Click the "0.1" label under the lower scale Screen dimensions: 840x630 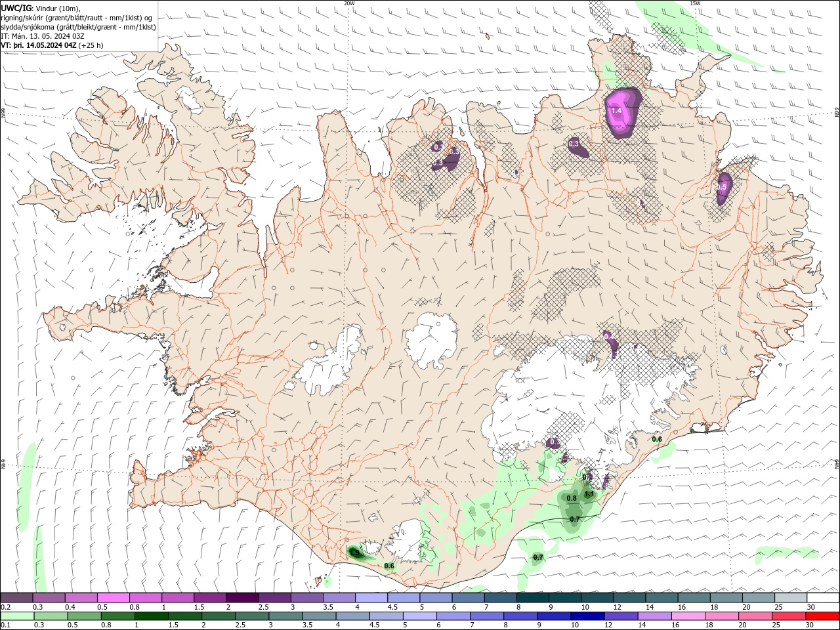pyautogui.click(x=6, y=625)
